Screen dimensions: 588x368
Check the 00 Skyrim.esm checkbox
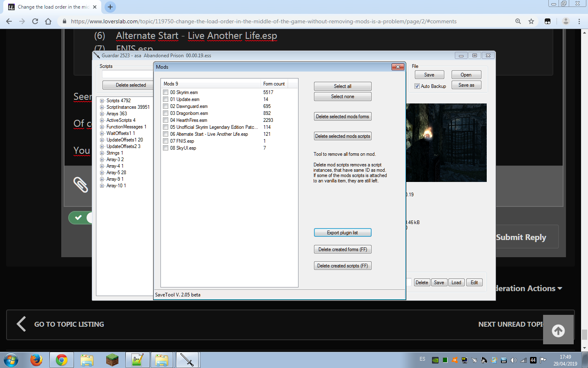click(166, 92)
